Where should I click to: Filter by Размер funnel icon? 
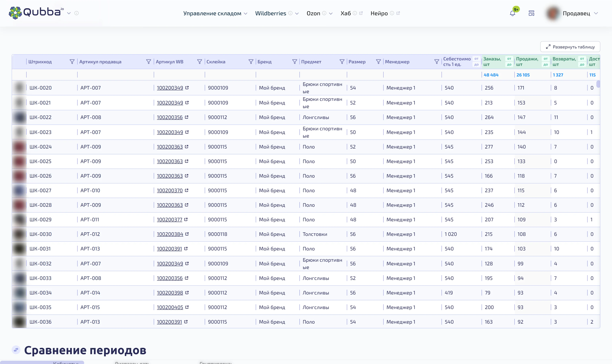point(378,62)
